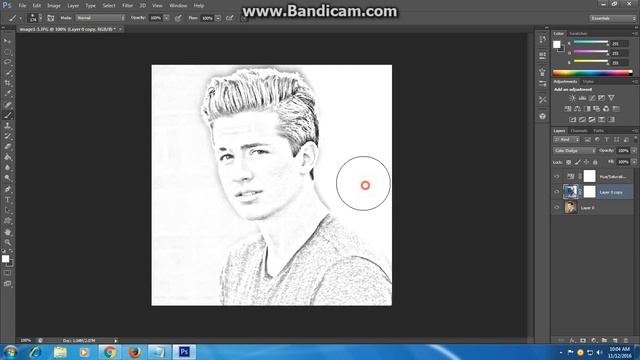
Task: Add a Brightness/Contrast adjustment
Action: (572, 98)
